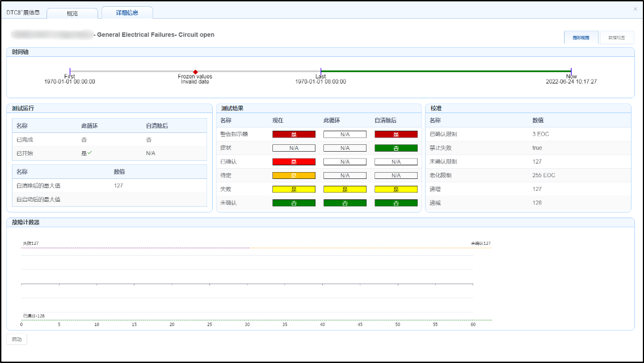Click N/A in the 已开始 row
The height and width of the screenshot is (363, 644).
(x=151, y=153)
